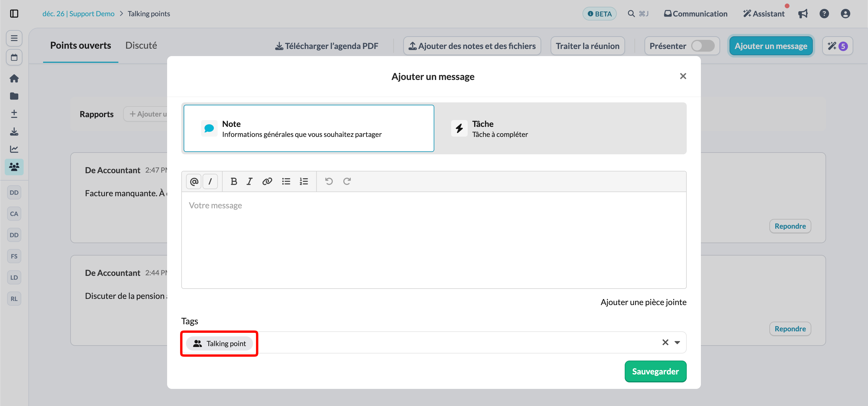Open the CA avatar in sidebar
The width and height of the screenshot is (868, 406).
click(x=14, y=214)
